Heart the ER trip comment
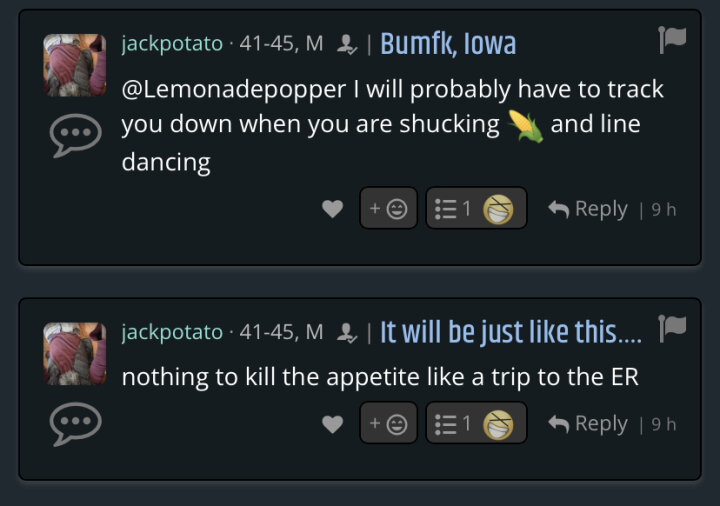The width and height of the screenshot is (720, 506). click(x=332, y=423)
